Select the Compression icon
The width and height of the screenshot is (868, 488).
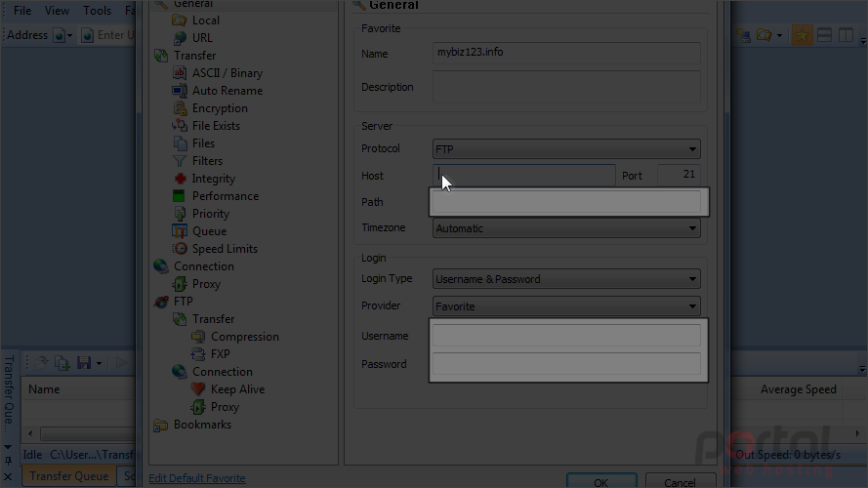coord(198,337)
